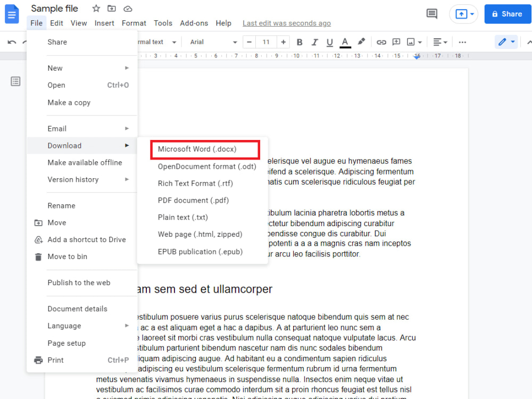The width and height of the screenshot is (532, 399).
Task: Open the font family Arial dropdown
Action: click(x=213, y=42)
